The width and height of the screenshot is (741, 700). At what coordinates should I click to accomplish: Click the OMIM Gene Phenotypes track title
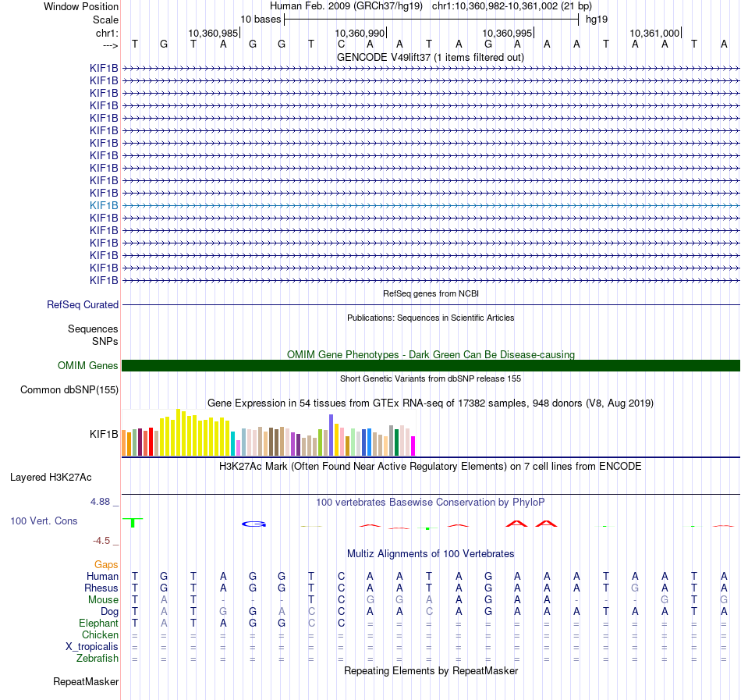[x=431, y=354]
